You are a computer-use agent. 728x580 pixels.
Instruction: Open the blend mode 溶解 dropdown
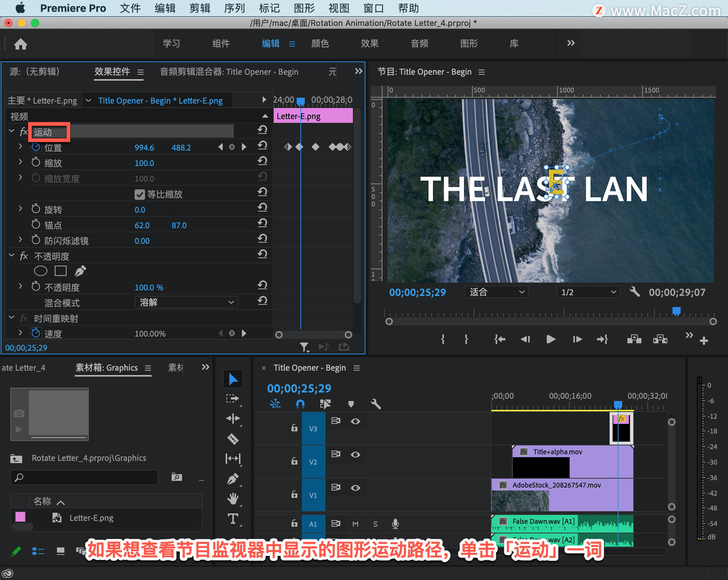186,303
